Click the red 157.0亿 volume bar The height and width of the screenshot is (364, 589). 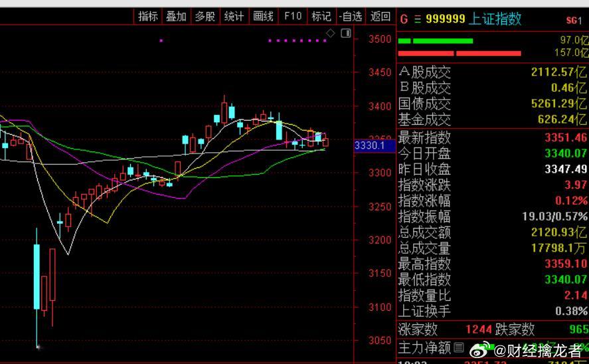460,53
